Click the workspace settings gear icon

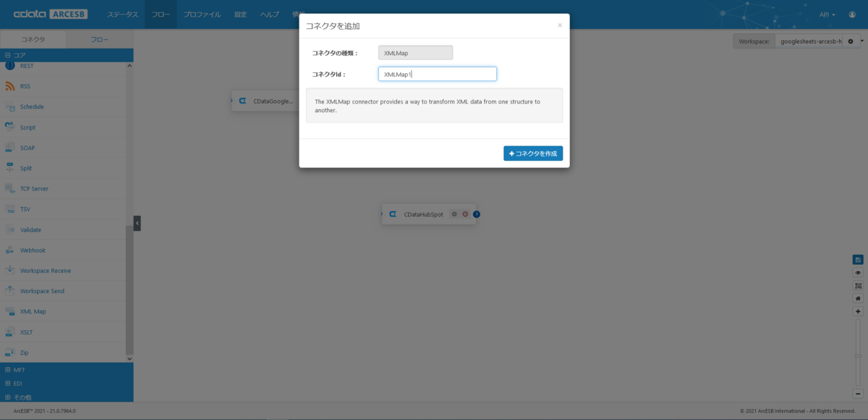click(851, 41)
